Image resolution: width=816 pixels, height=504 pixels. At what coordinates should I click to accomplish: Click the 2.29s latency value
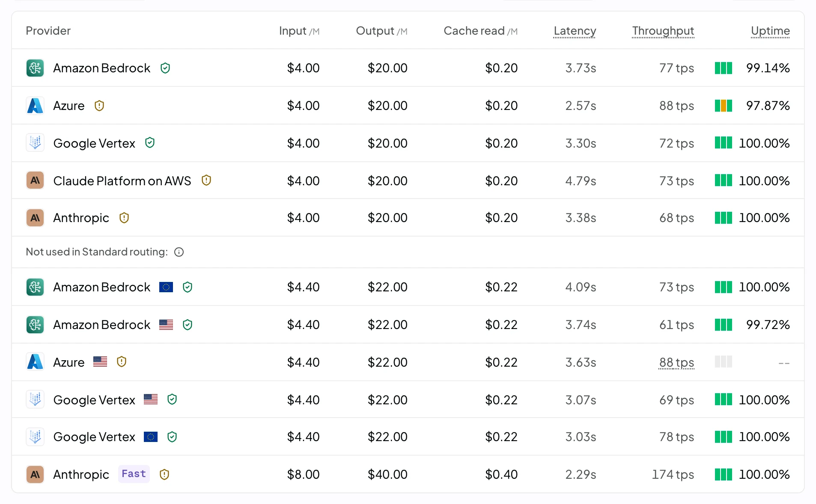(x=581, y=474)
